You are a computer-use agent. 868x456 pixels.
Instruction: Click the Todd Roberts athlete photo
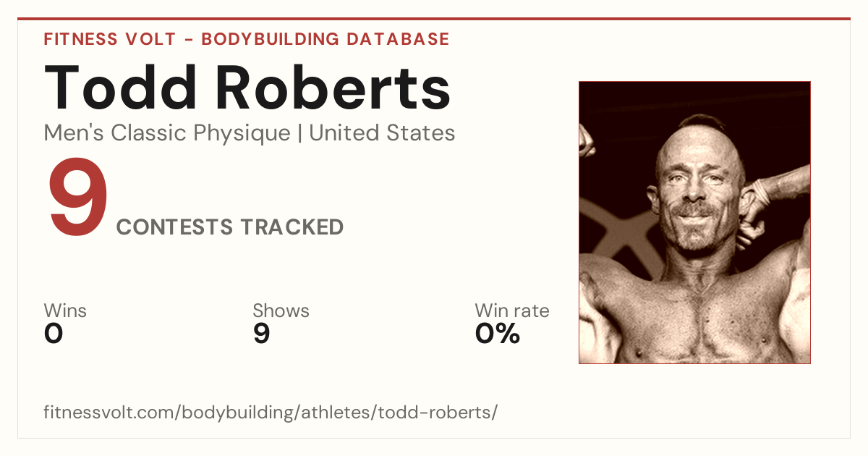pyautogui.click(x=694, y=222)
